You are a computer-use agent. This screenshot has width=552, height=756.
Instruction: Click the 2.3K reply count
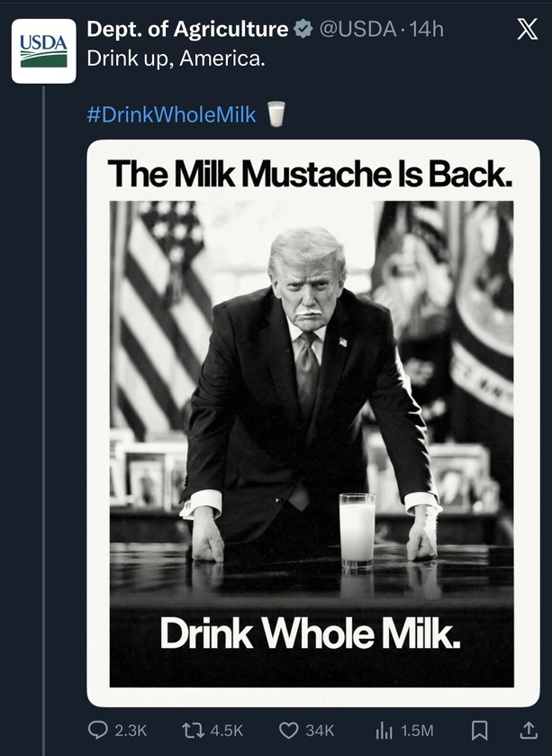coord(131,730)
